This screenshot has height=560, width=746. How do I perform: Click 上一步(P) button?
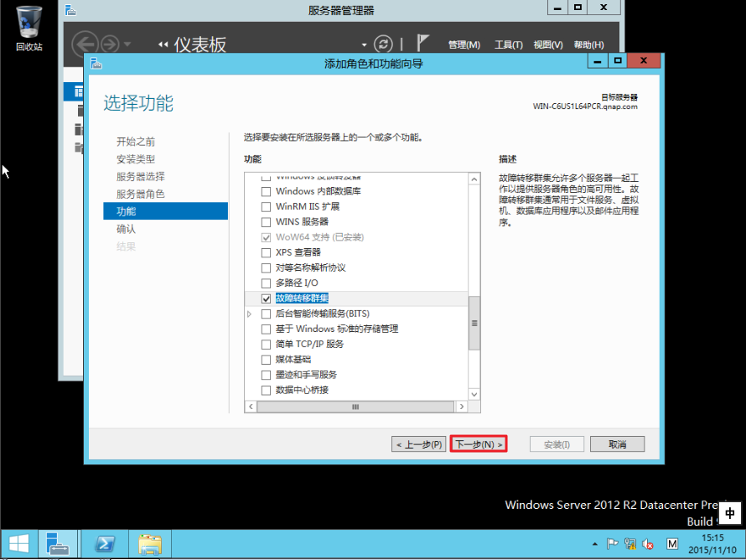pyautogui.click(x=418, y=444)
